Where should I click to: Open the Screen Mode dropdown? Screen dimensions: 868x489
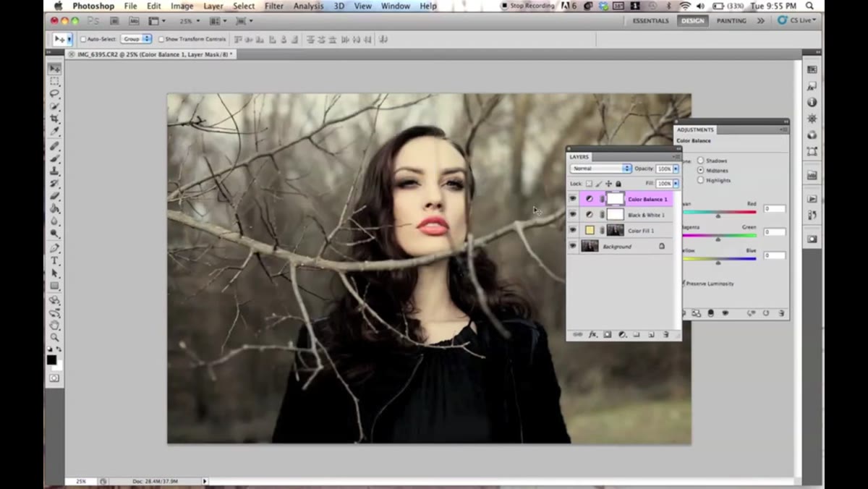pyautogui.click(x=244, y=21)
